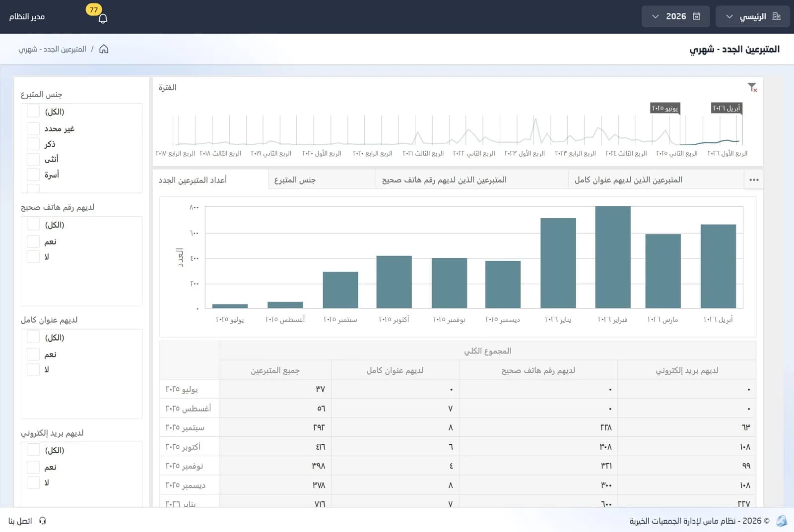Screen dimensions: 794x532
Task: Click the يونيو ٢٠٢٥ period range handle
Action: pos(665,108)
